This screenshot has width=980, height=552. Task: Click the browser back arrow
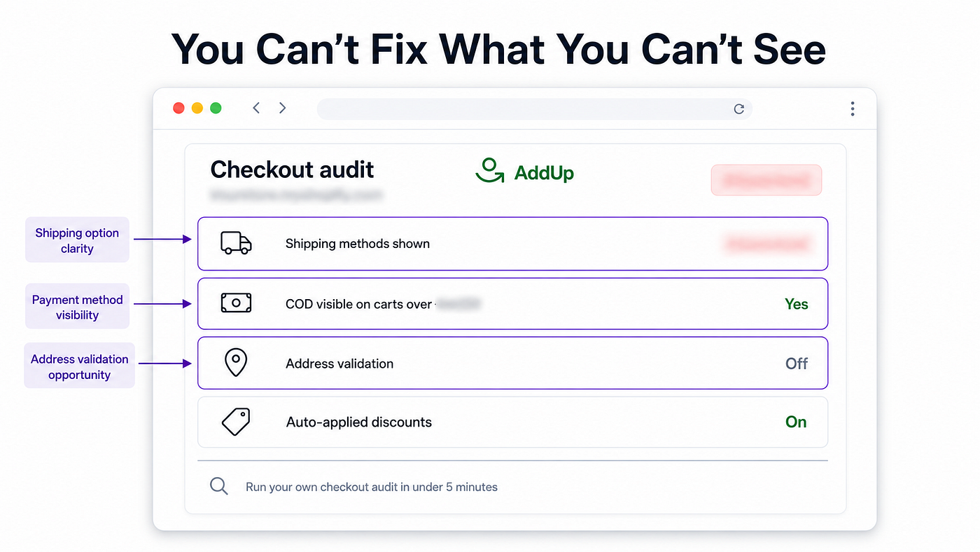[x=256, y=108]
